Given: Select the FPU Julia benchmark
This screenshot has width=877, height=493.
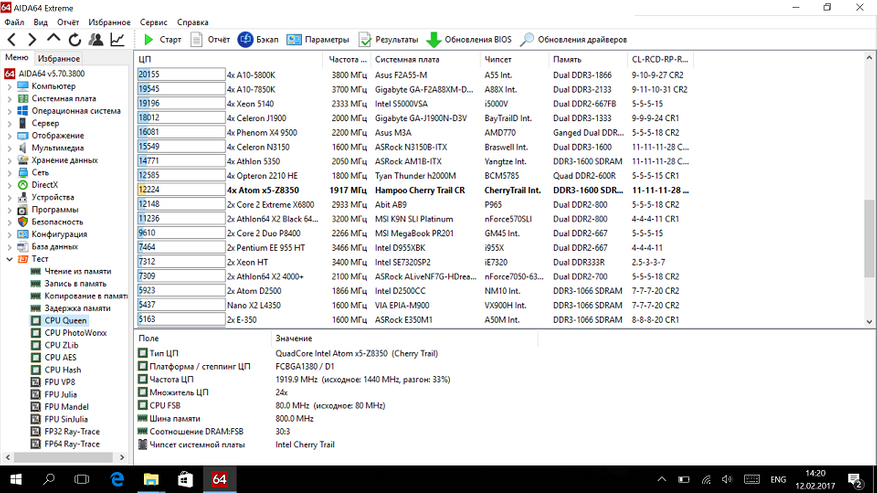Looking at the screenshot, I should (x=54, y=395).
